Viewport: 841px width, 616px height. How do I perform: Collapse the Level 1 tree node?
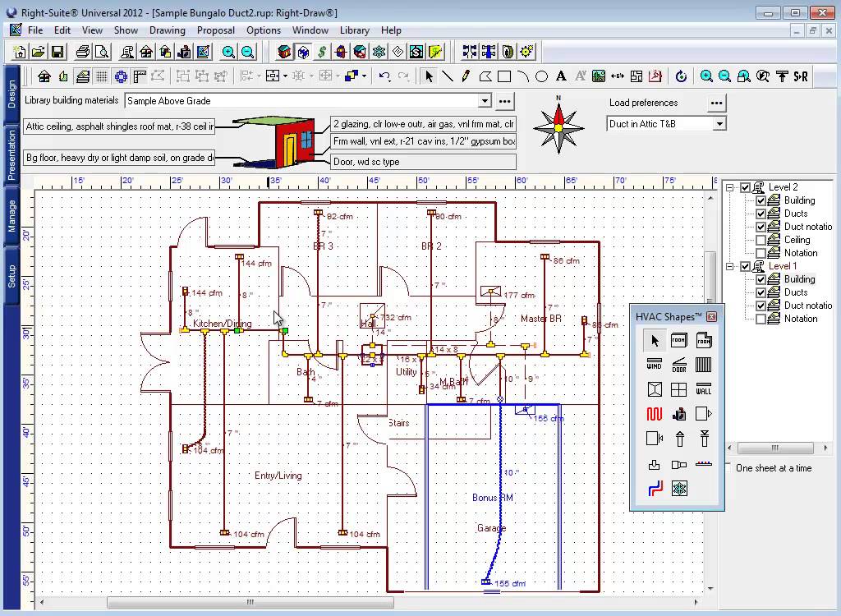point(729,266)
